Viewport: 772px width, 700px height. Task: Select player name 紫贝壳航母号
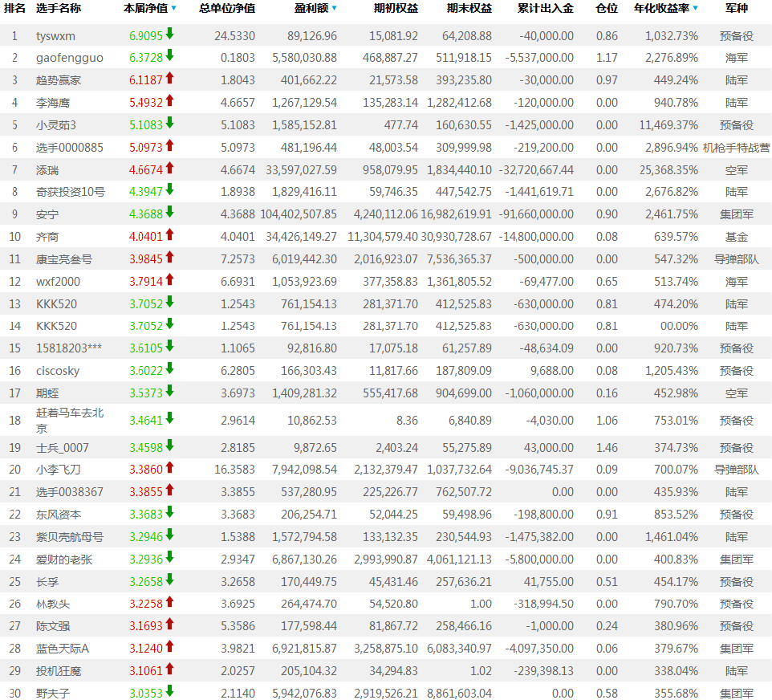tap(70, 537)
